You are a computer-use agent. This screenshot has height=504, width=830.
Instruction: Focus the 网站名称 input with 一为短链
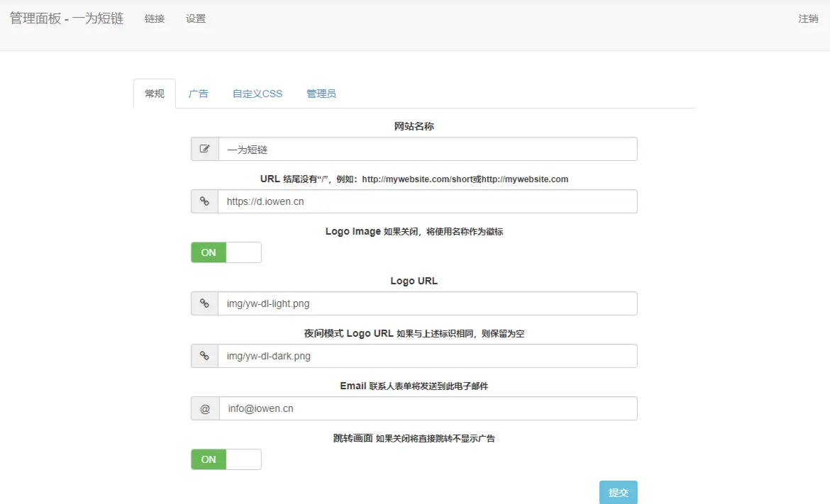428,149
